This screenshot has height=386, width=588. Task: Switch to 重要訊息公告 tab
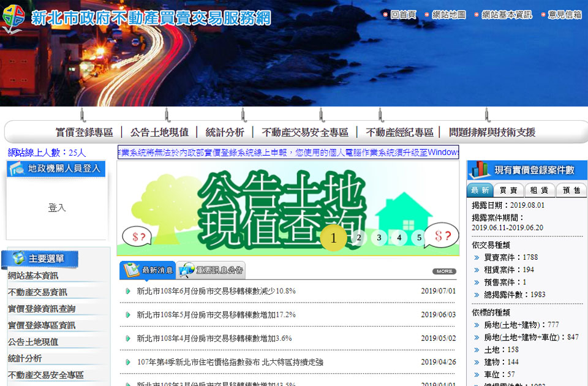tap(211, 270)
